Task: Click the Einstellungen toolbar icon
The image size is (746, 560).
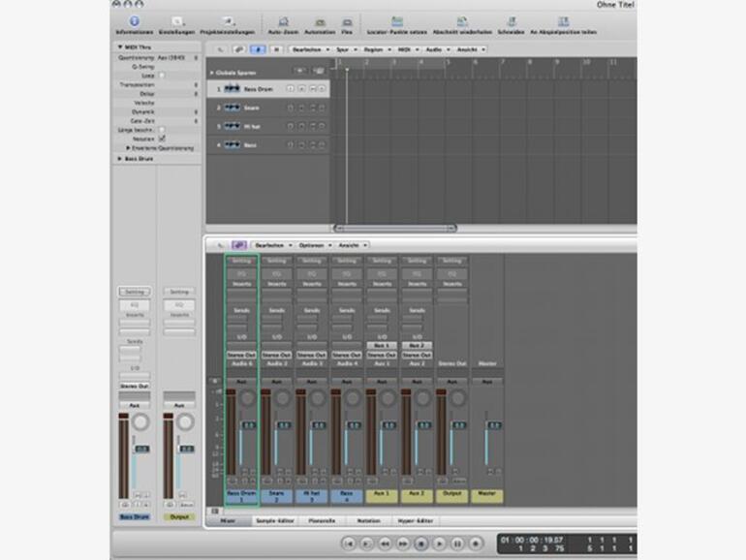Action: [177, 21]
